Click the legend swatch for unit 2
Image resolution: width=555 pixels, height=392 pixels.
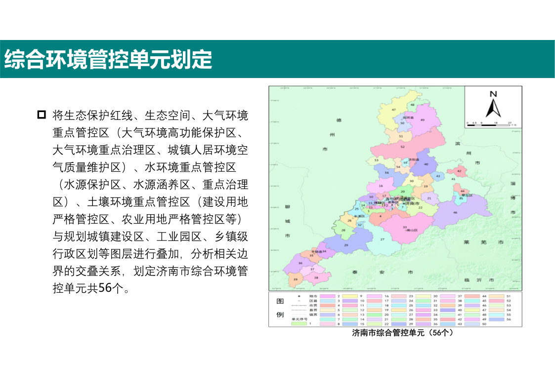pos(327,296)
